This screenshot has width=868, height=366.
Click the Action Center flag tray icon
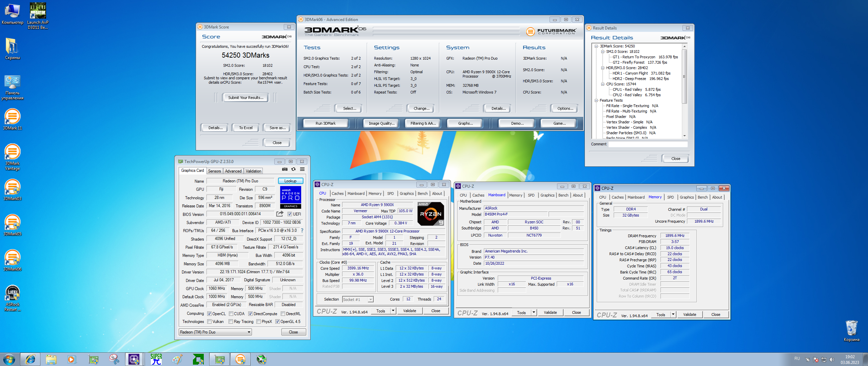pos(815,360)
